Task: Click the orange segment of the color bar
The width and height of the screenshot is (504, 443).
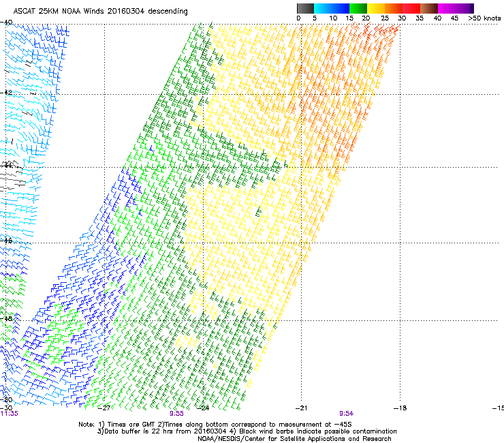Action: [394, 8]
